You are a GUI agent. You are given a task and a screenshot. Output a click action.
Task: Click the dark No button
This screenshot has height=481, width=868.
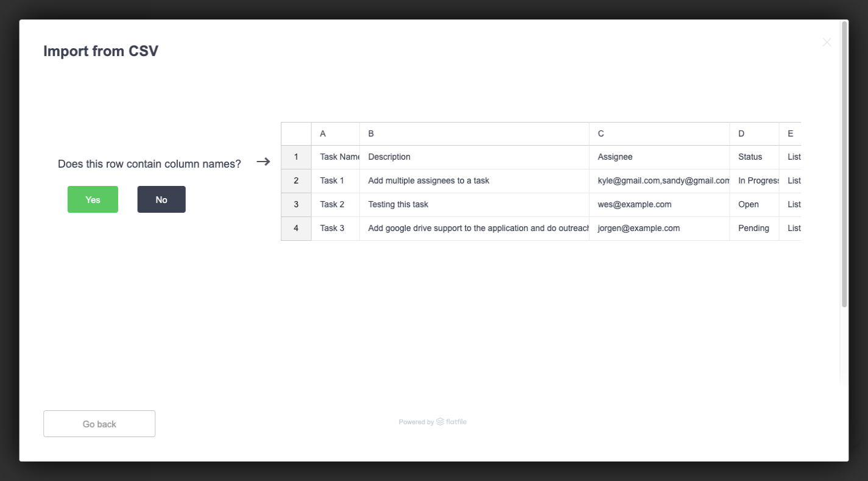161,199
